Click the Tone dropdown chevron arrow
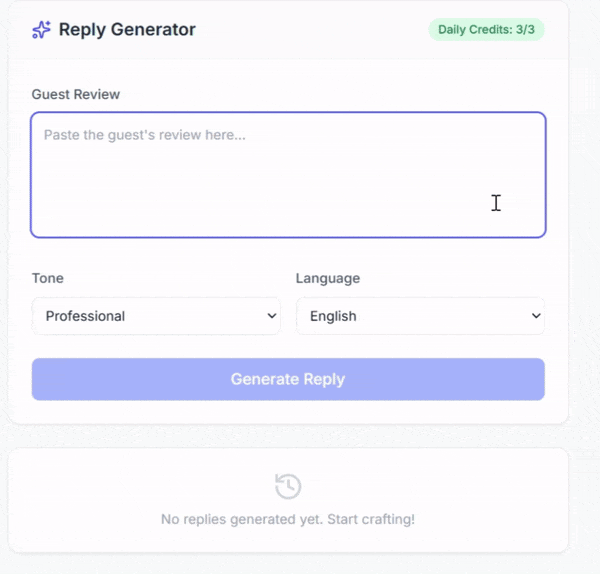The image size is (600, 574). pos(271,316)
